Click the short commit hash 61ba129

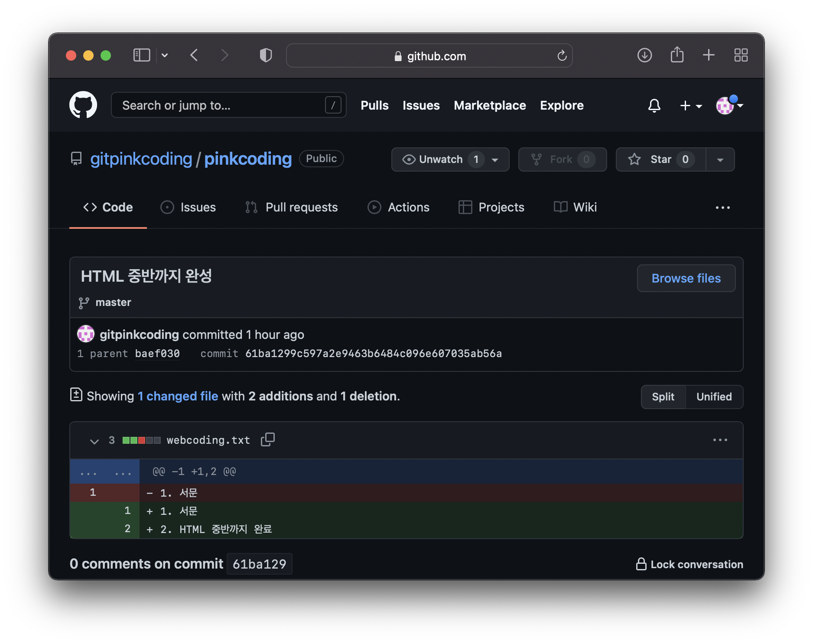tap(259, 564)
